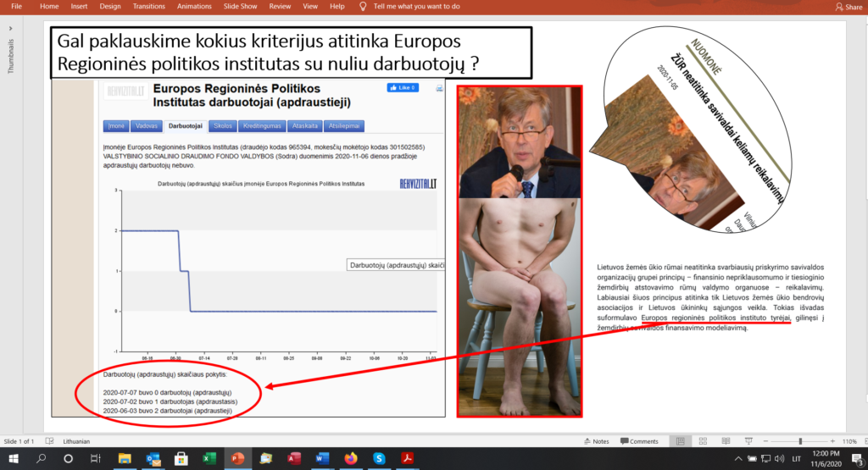Click the LIT input language indicator
868x470 pixels.
[x=797, y=458]
